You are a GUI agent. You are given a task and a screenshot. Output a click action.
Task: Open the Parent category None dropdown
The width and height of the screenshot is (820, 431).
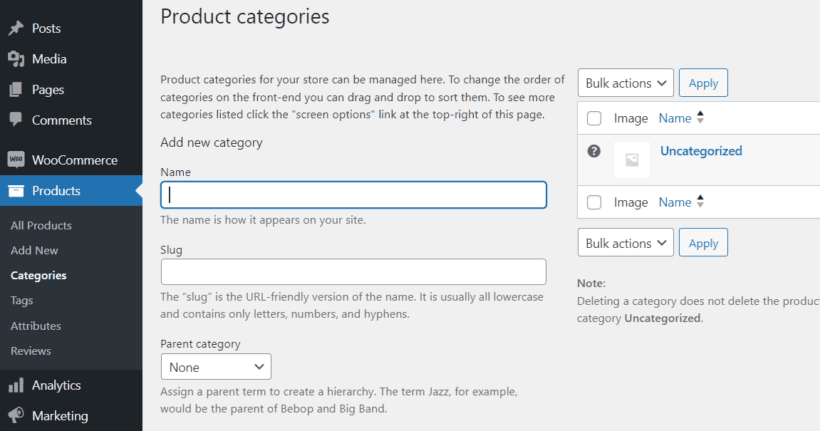tap(216, 367)
